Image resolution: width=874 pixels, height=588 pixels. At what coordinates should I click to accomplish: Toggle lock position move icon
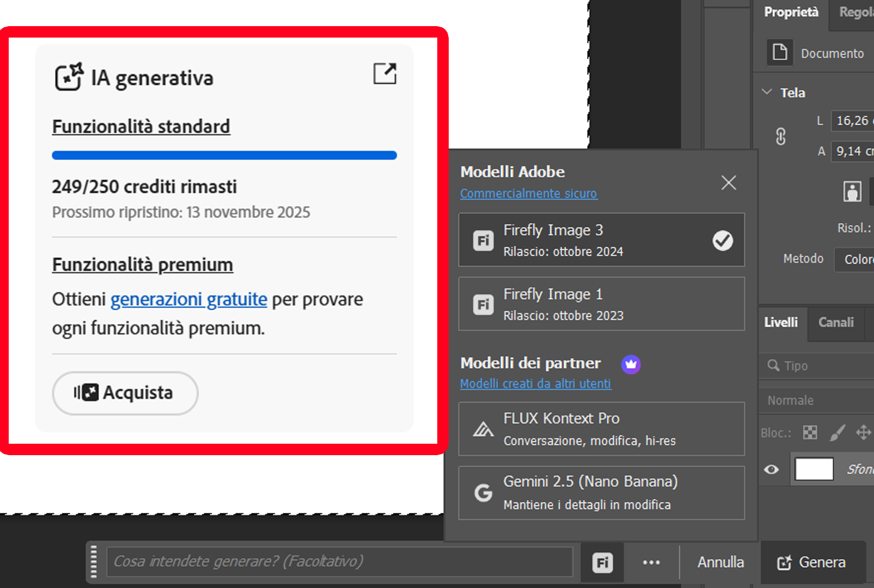[x=864, y=433]
